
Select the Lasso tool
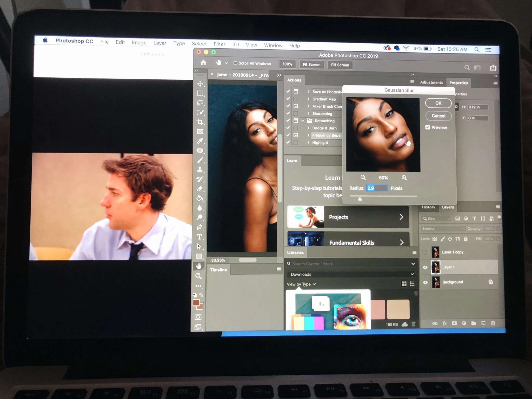200,103
